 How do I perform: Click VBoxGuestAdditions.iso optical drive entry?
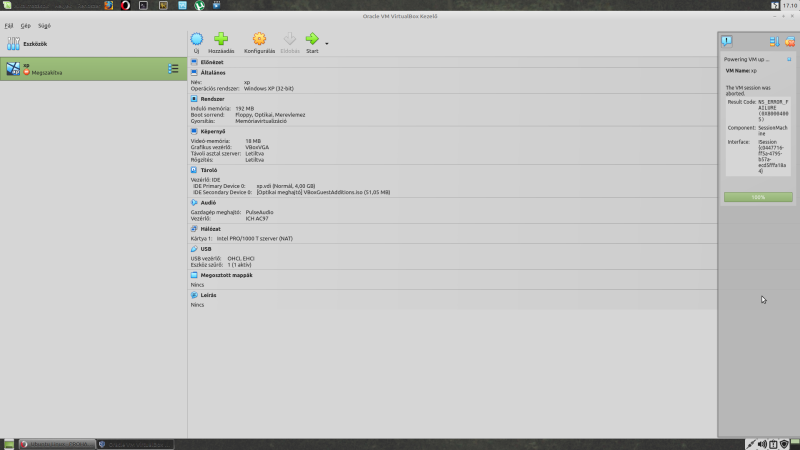(323, 193)
